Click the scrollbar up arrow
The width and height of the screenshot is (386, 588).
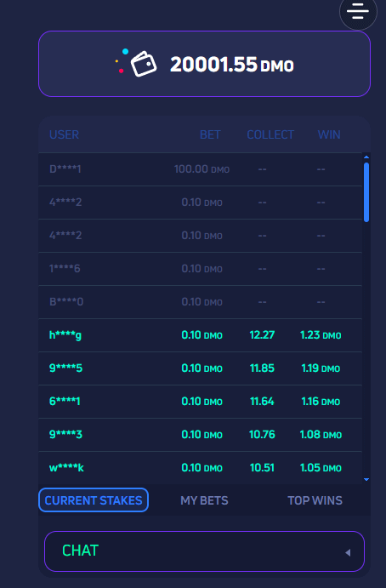click(366, 157)
